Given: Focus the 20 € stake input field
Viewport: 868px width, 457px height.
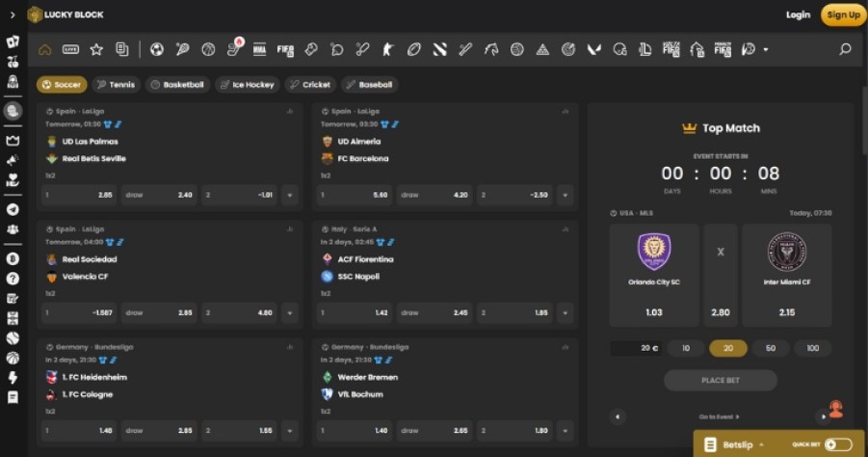Looking at the screenshot, I should click(636, 348).
